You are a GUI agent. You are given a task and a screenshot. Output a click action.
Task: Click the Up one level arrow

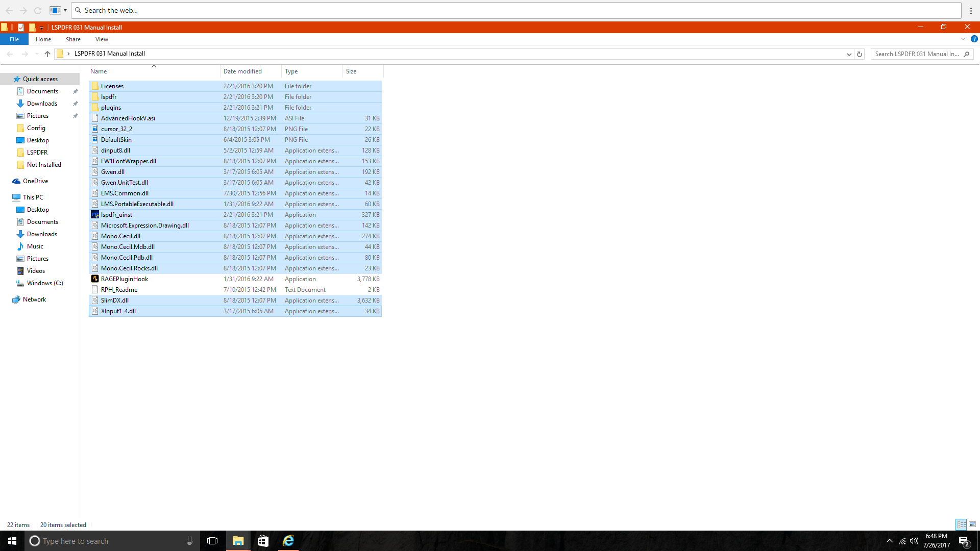[x=47, y=54]
